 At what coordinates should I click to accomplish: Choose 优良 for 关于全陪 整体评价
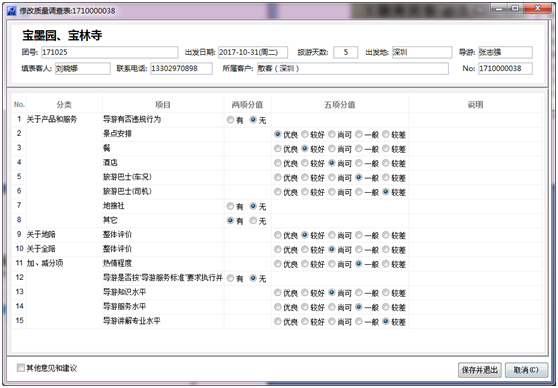tap(278, 250)
